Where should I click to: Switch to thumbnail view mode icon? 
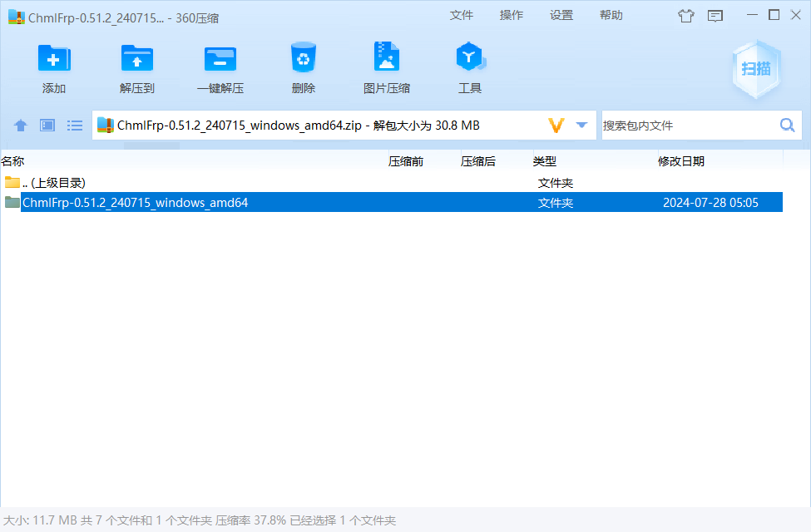coord(47,126)
